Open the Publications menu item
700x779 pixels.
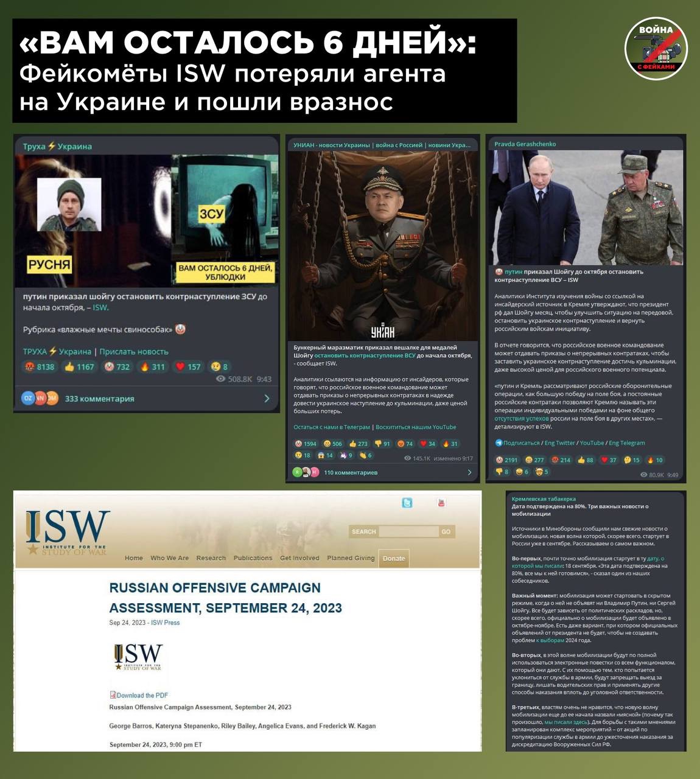[253, 558]
